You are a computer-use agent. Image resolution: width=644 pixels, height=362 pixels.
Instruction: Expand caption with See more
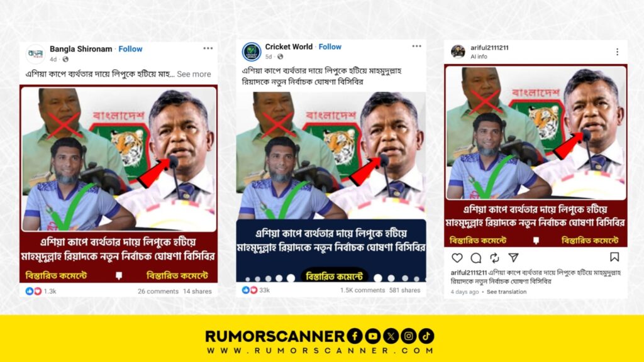click(x=194, y=74)
